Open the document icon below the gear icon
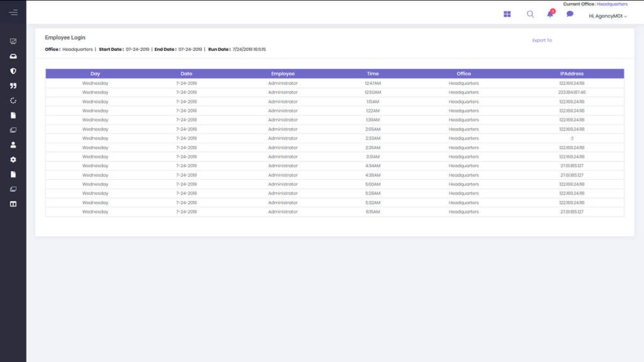This screenshot has width=644, height=362. (x=13, y=173)
